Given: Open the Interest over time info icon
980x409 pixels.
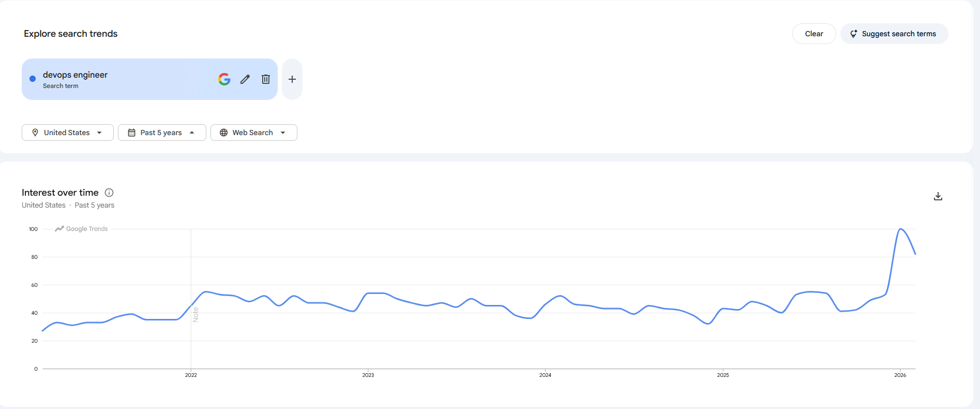Looking at the screenshot, I should coord(109,193).
